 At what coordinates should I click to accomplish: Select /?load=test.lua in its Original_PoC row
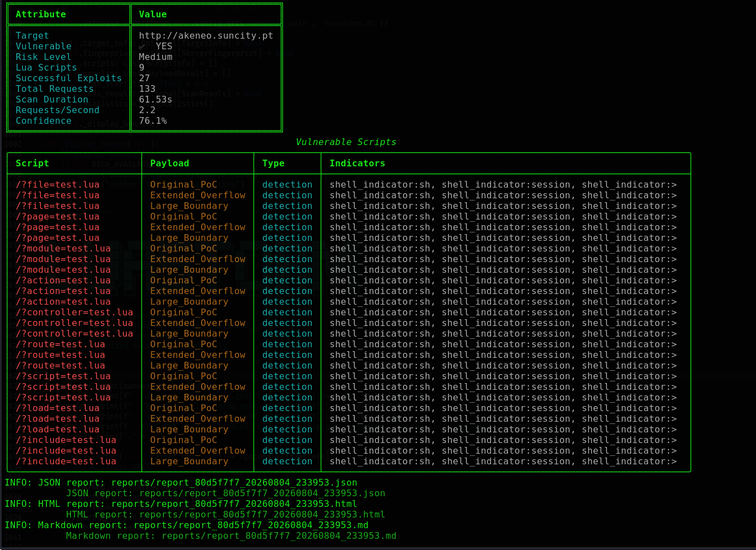click(x=57, y=408)
